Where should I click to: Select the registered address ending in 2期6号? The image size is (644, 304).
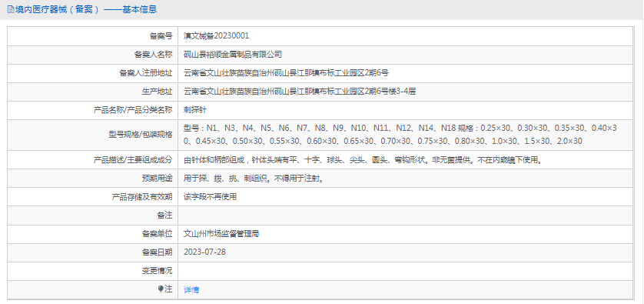pyautogui.click(x=287, y=73)
